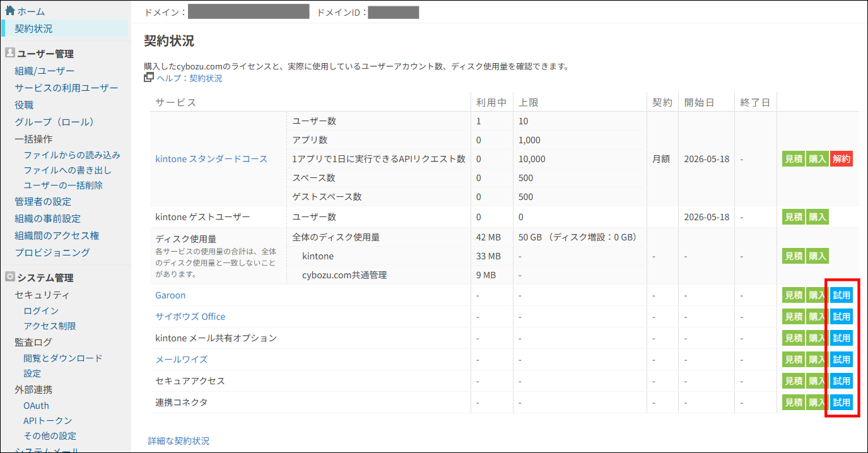The width and height of the screenshot is (868, 453).
Task: Click 見積 for メールワイズ
Action: [x=794, y=360]
